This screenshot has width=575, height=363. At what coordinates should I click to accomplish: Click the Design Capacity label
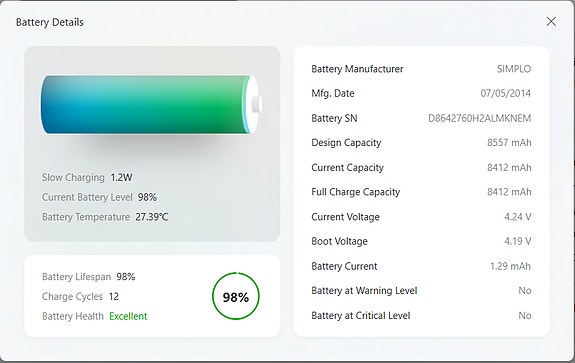[x=346, y=143]
